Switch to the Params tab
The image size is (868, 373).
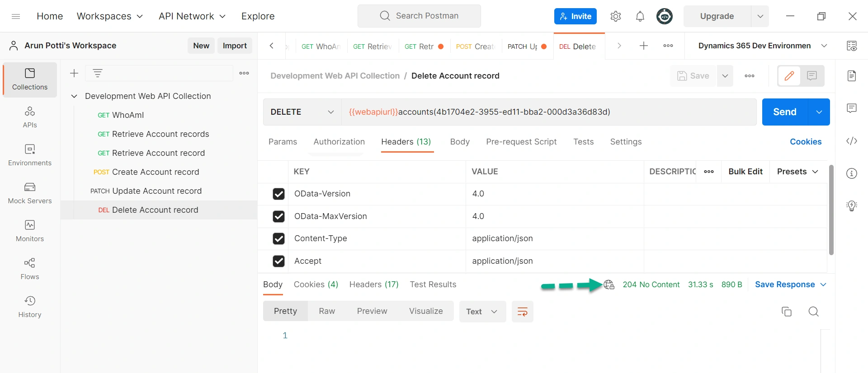[283, 142]
